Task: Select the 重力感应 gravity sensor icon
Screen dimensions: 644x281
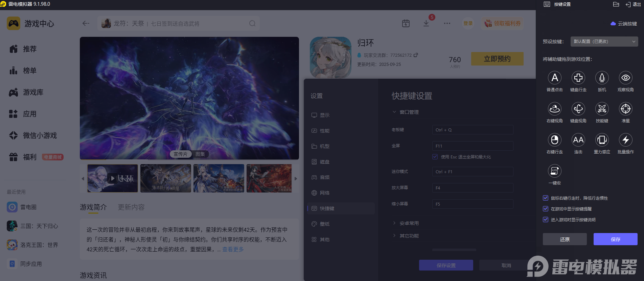Action: (x=602, y=140)
